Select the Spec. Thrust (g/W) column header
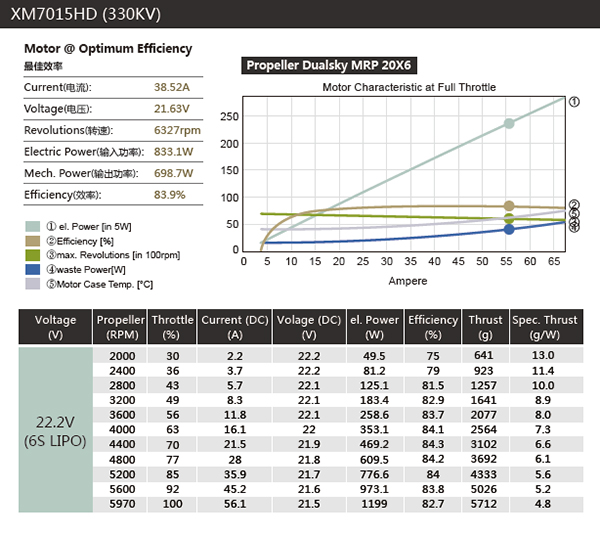This screenshot has width=600, height=536. [545, 327]
